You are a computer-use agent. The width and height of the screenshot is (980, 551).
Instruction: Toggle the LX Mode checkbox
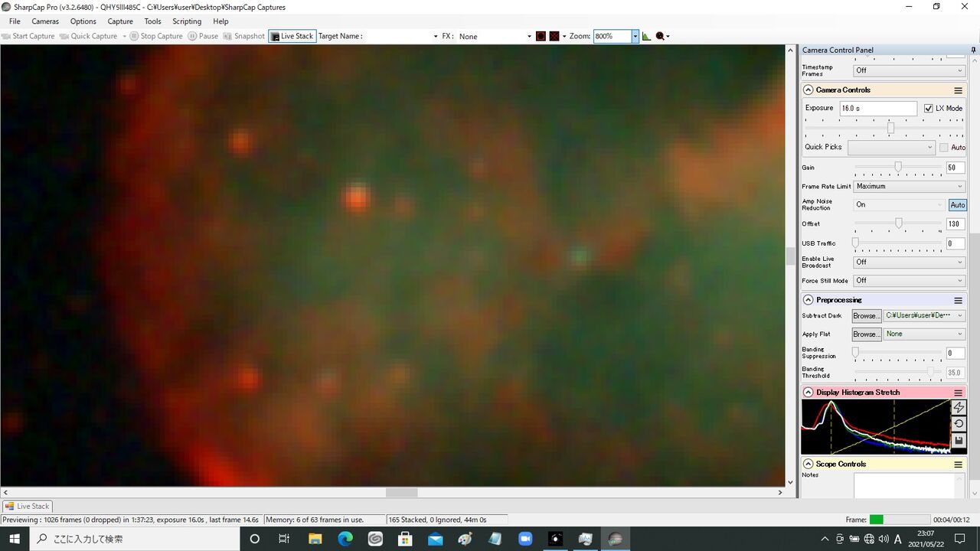[x=928, y=108]
